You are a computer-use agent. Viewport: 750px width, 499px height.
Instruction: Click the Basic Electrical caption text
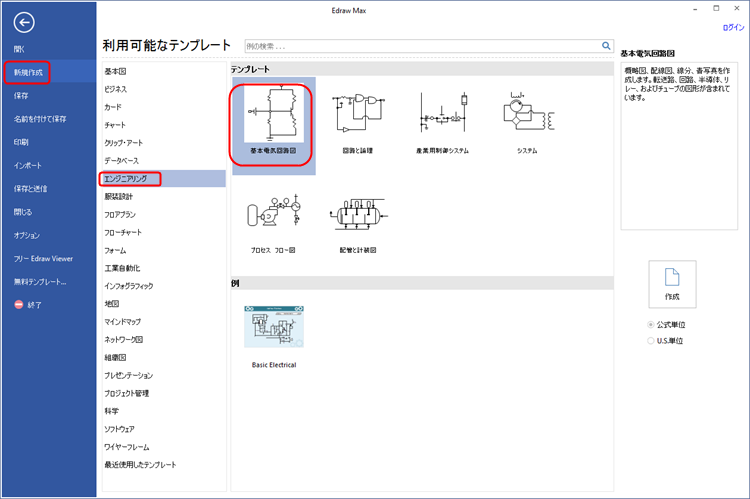point(274,365)
